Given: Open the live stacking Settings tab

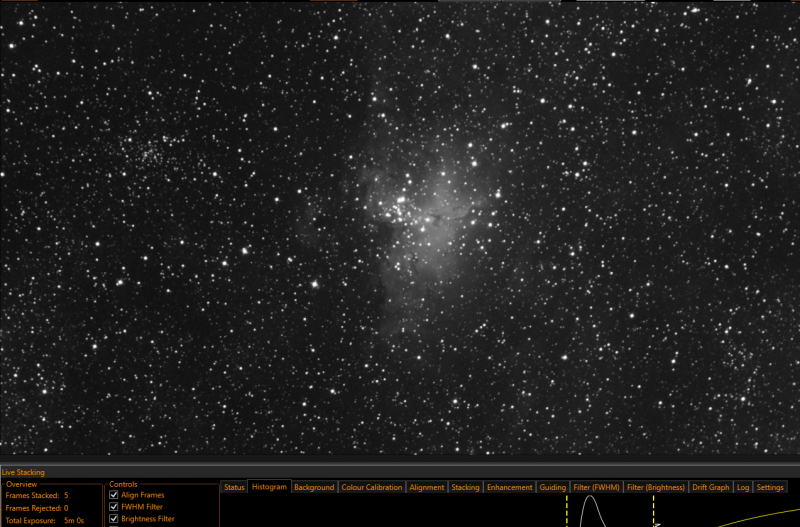Looking at the screenshot, I should [x=770, y=487].
